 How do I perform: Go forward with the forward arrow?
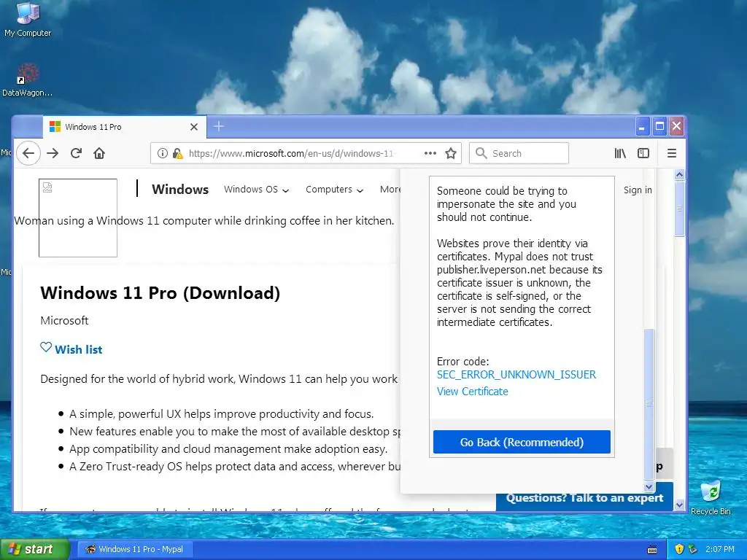click(53, 153)
